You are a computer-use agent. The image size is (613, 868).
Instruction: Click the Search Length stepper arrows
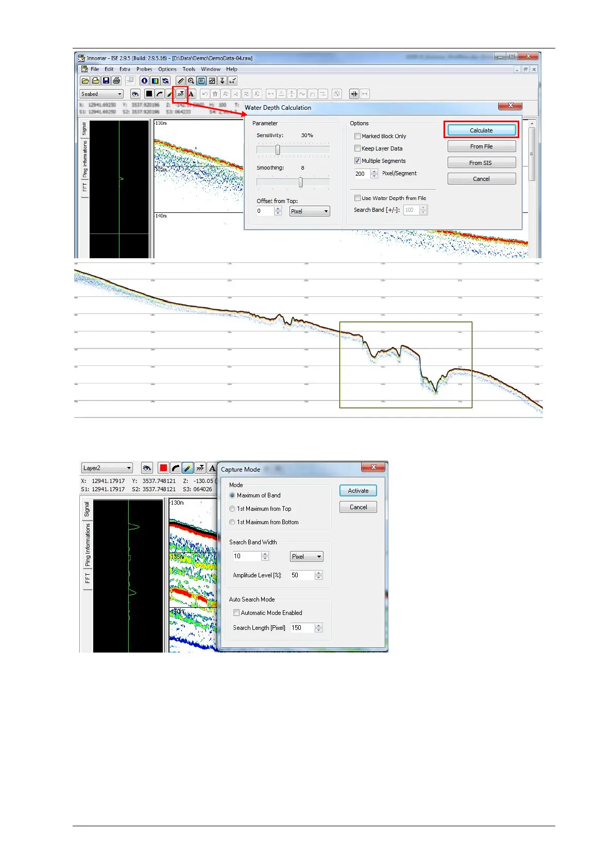[318, 628]
